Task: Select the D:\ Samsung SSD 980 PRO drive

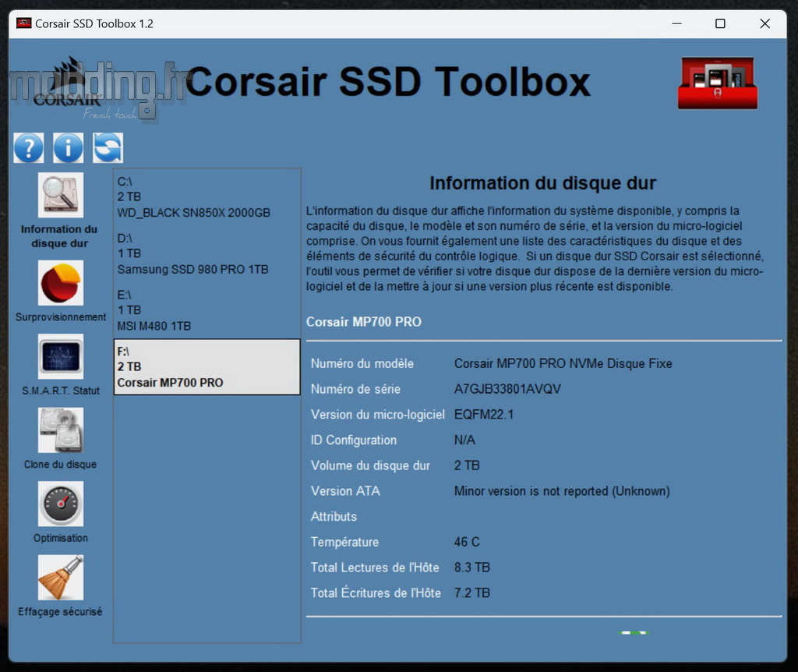Action: [x=207, y=253]
